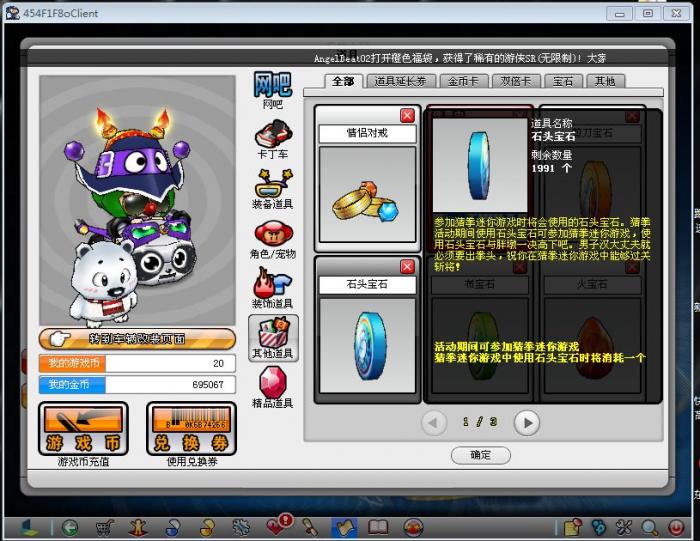Click the highlighted map scroll icon
Viewport: 700px width, 541px height.
[344, 528]
